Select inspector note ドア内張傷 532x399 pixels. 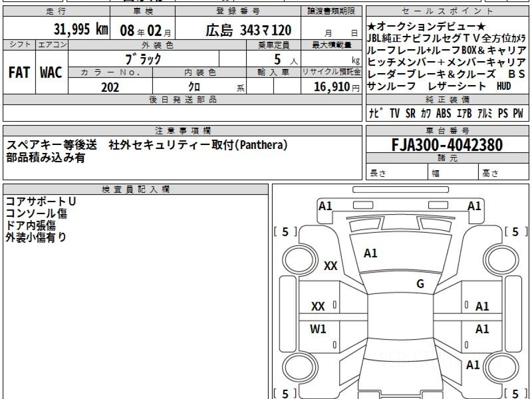(x=31, y=225)
